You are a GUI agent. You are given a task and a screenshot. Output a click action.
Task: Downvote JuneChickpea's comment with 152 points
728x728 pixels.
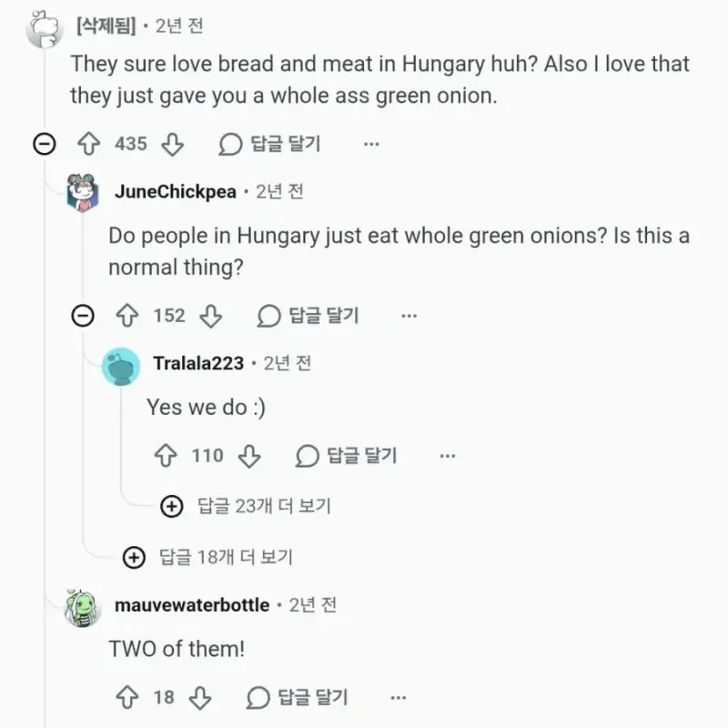click(x=211, y=316)
